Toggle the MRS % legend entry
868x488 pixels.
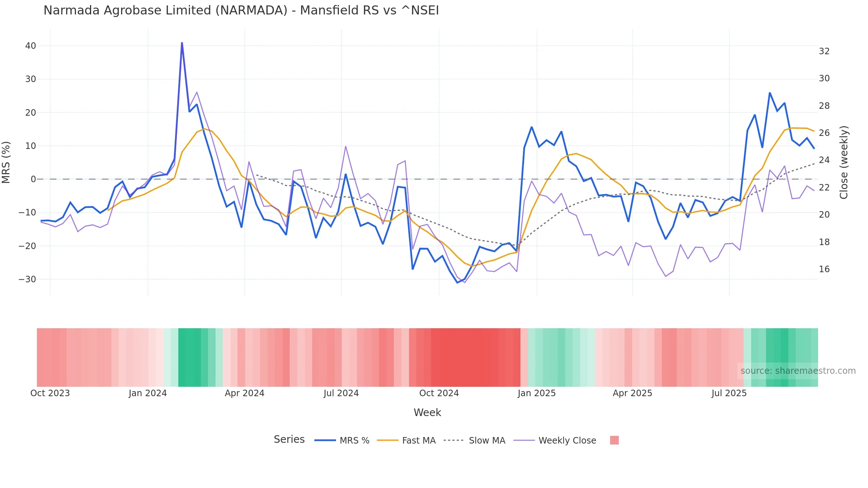342,440
